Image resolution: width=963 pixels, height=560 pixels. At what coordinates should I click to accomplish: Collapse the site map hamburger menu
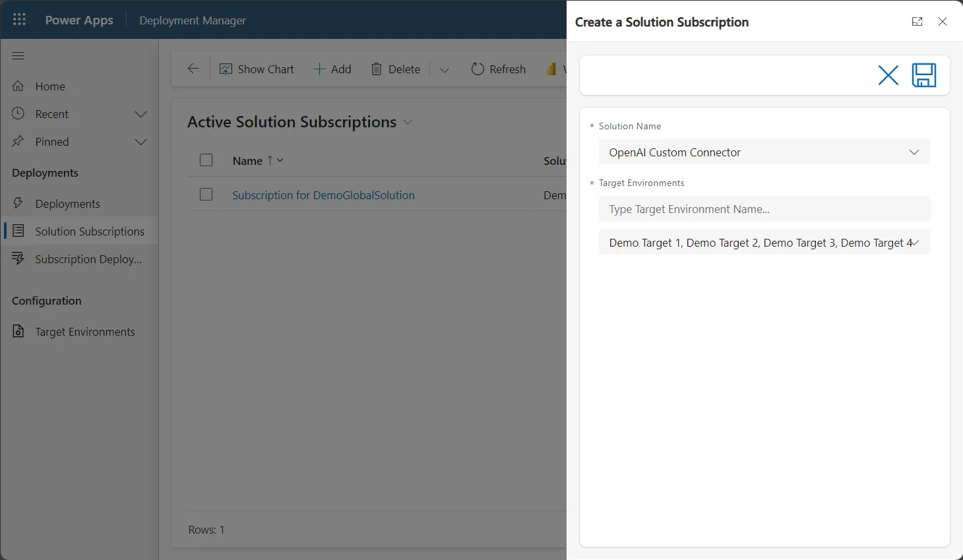18,56
